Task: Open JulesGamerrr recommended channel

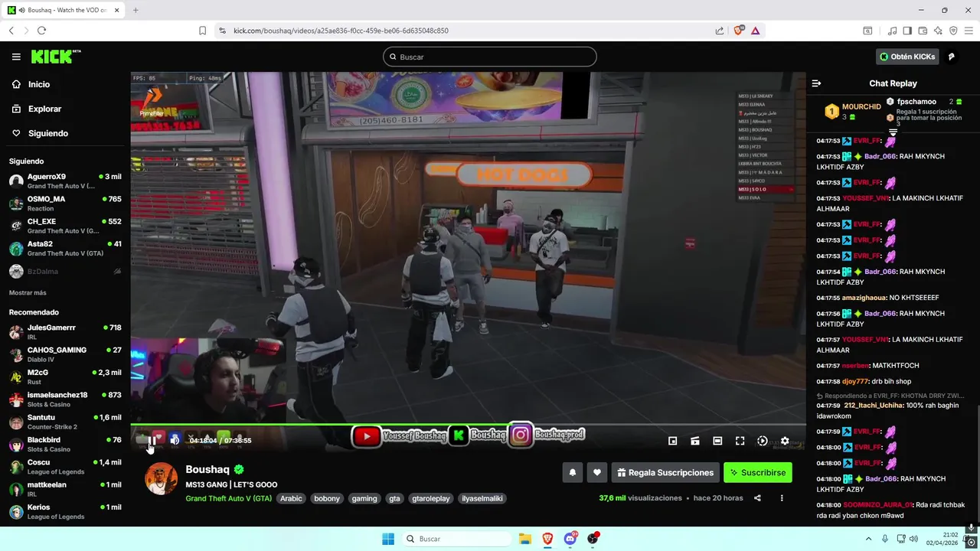Action: [65, 331]
